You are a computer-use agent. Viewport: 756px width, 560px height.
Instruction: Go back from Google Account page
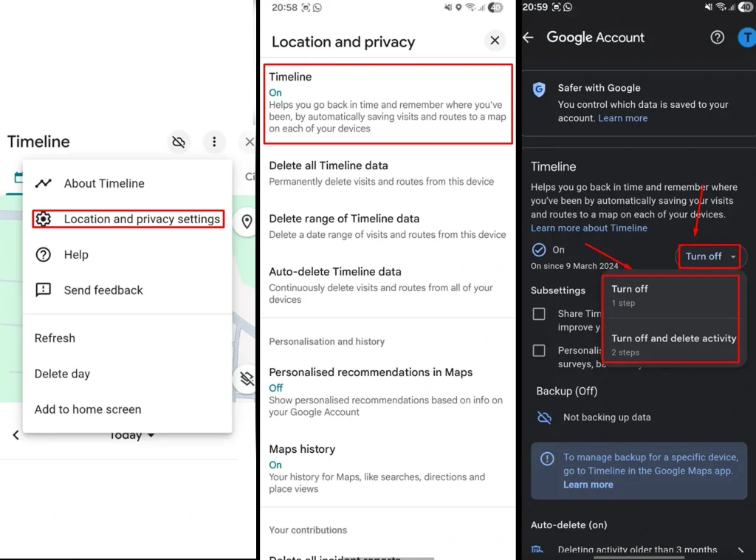[x=529, y=38]
